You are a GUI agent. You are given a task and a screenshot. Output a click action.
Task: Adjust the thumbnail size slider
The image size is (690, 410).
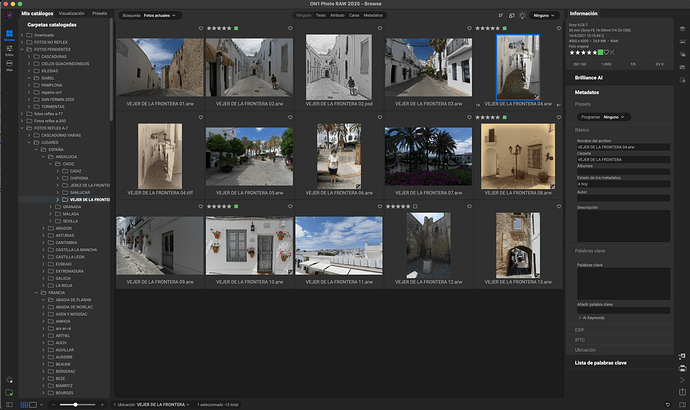76,404
